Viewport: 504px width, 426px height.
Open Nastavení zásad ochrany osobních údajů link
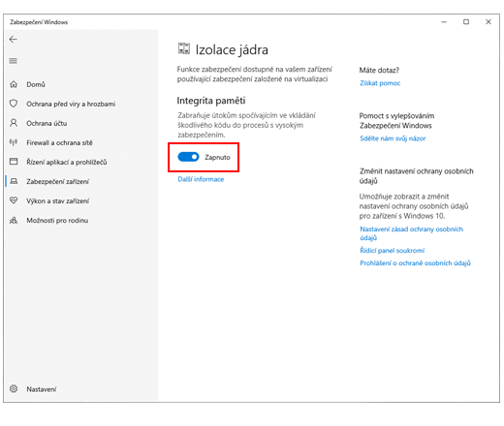tap(411, 233)
